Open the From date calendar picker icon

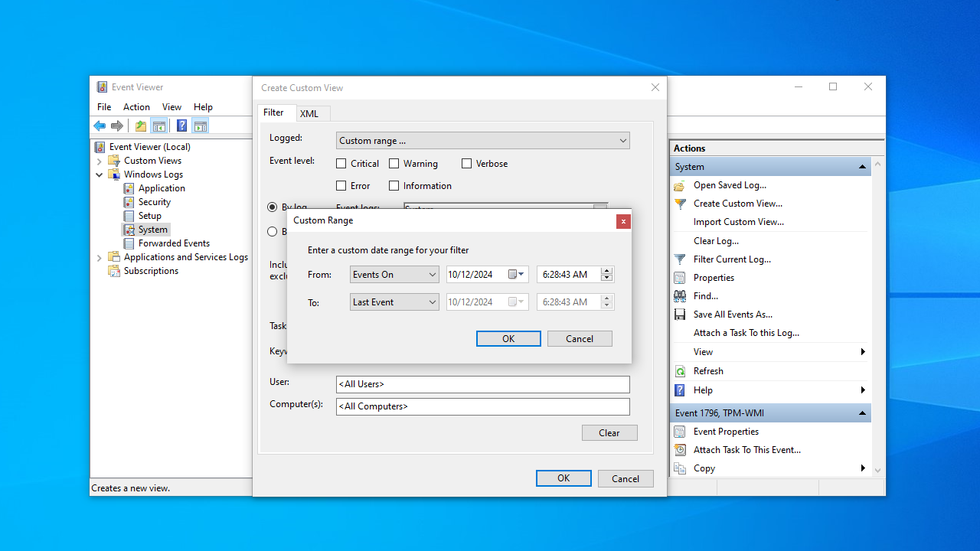(514, 275)
